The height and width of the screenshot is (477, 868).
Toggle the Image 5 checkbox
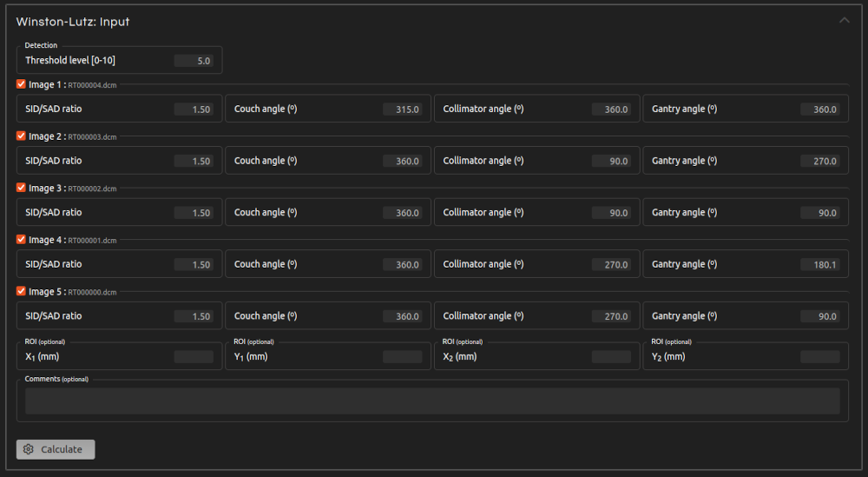pyautogui.click(x=21, y=291)
